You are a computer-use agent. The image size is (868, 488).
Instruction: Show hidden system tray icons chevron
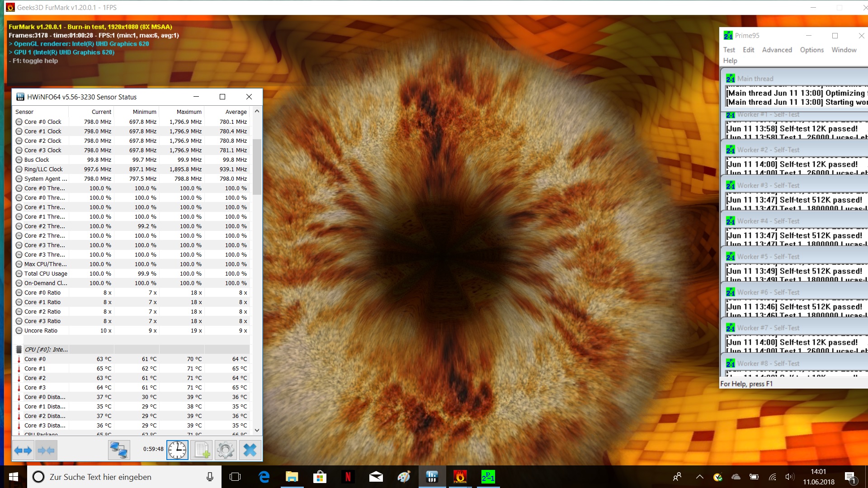(x=699, y=477)
